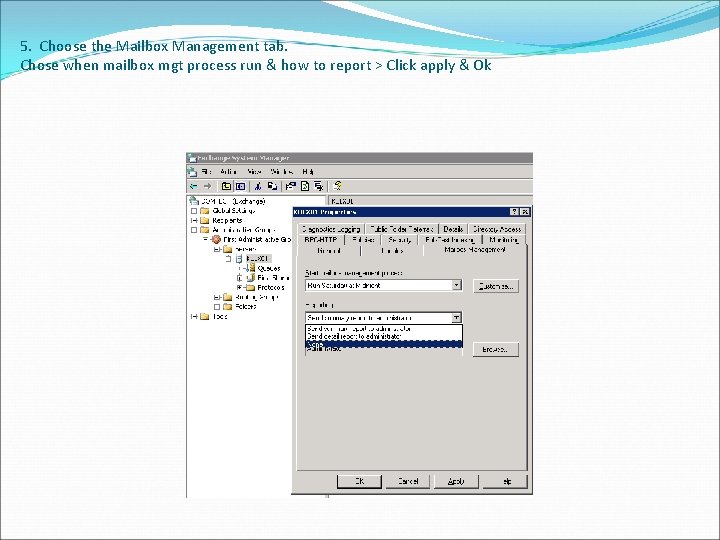
Task: Open the Help menu
Action: [x=308, y=172]
